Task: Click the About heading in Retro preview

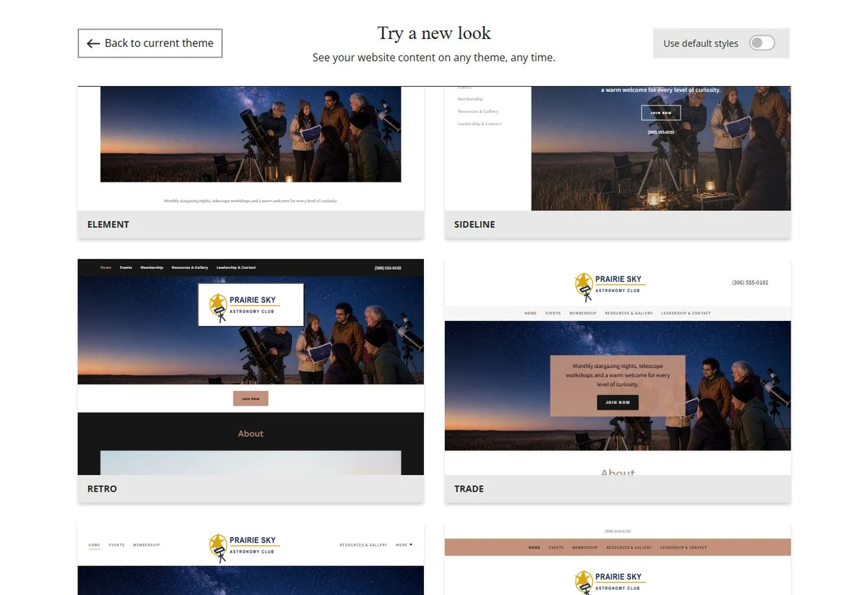Action: tap(251, 434)
